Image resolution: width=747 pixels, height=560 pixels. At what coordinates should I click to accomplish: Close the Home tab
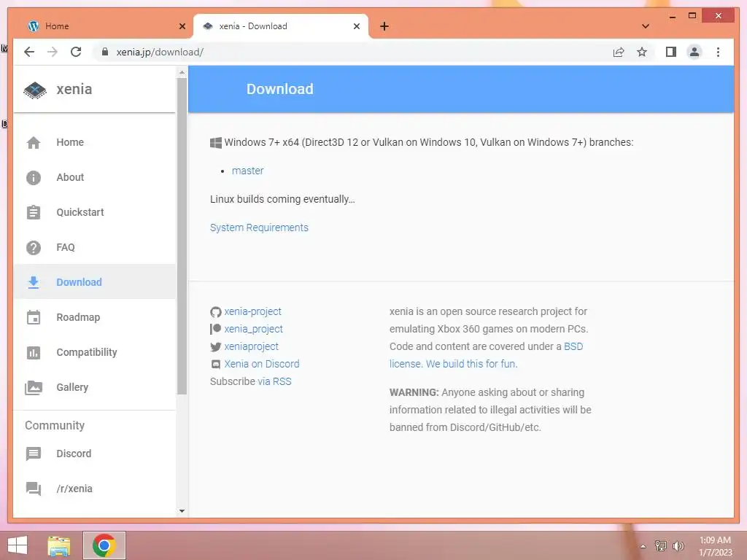pyautogui.click(x=182, y=26)
